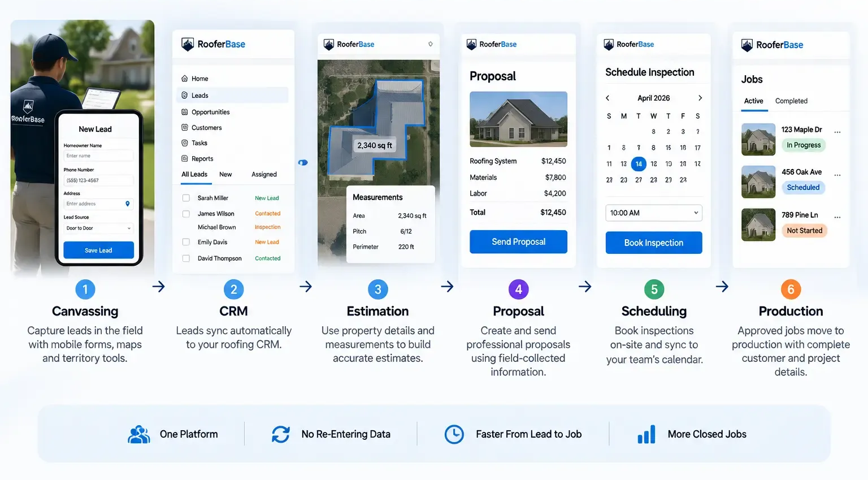Open the New leads tab
The height and width of the screenshot is (480, 868).
[225, 175]
